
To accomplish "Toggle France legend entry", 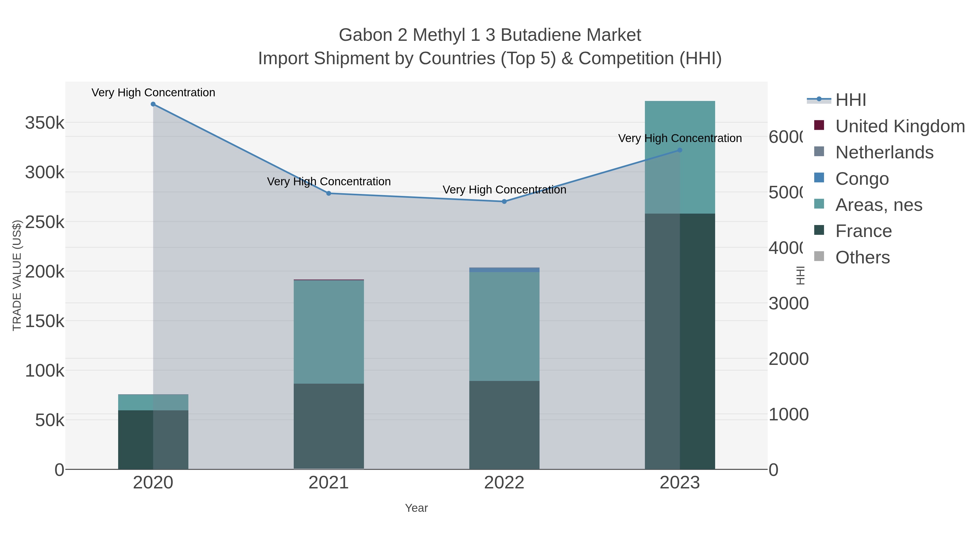I will [x=853, y=231].
